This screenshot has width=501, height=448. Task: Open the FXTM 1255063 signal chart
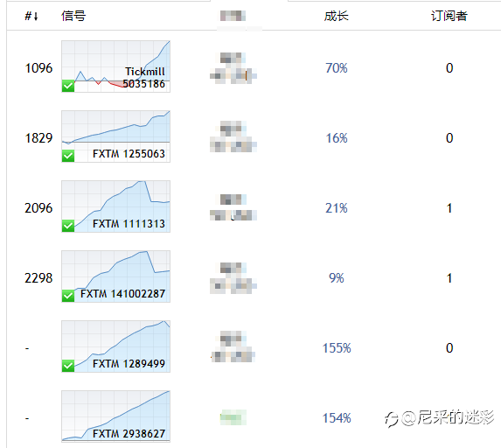point(115,136)
